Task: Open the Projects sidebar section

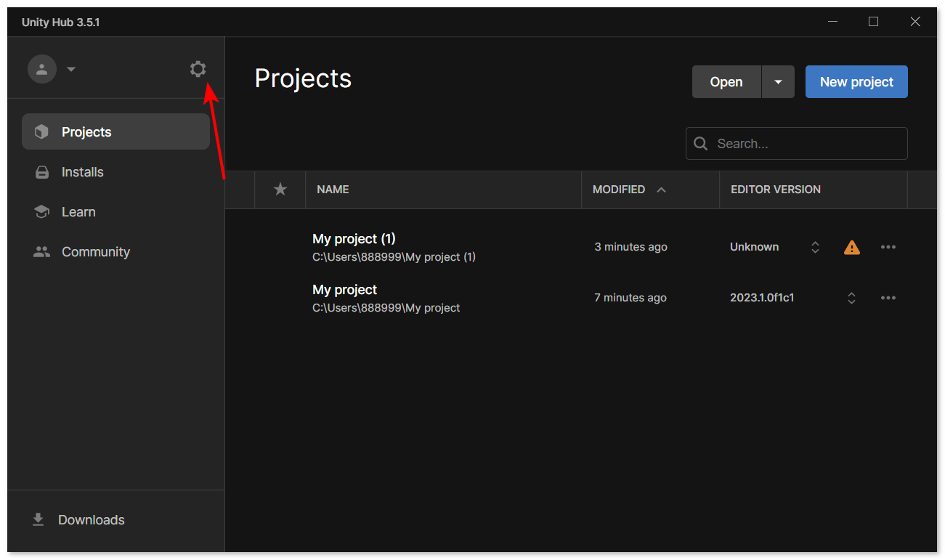Action: point(115,131)
